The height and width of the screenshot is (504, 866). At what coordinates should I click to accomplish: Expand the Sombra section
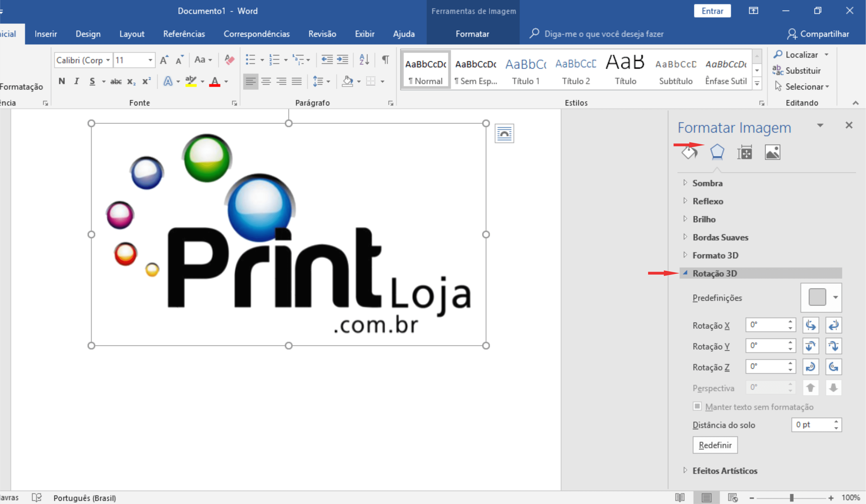pyautogui.click(x=707, y=183)
